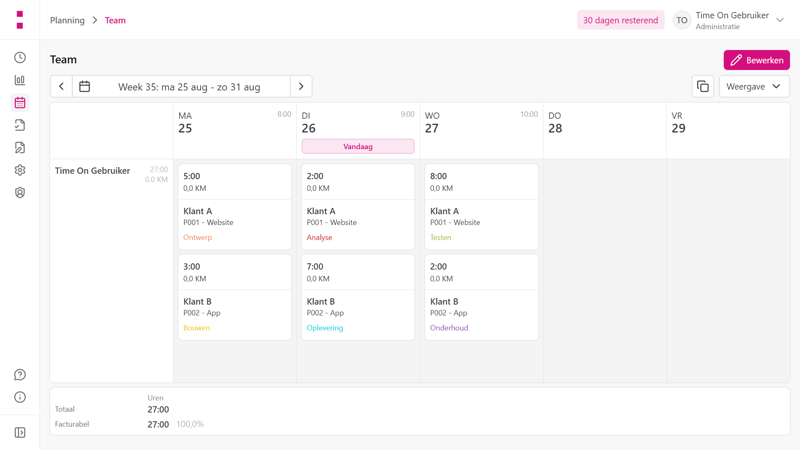Click the info circle sidebar icon

coord(20,397)
